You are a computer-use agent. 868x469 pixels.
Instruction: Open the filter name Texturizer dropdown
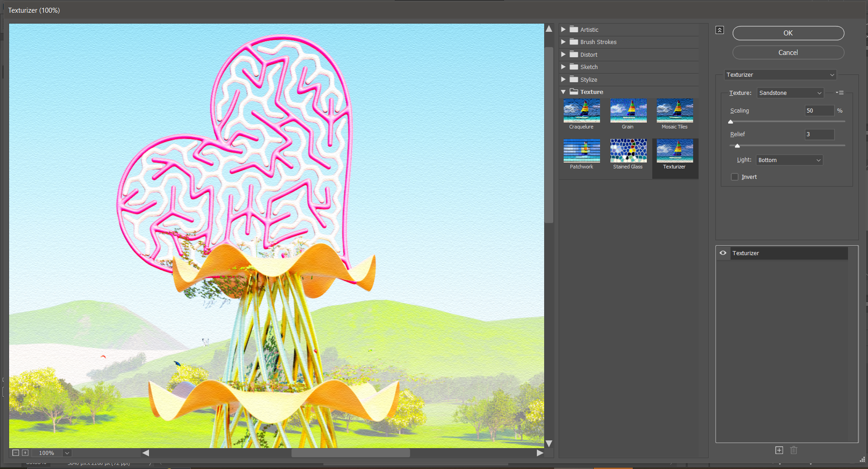pos(779,74)
